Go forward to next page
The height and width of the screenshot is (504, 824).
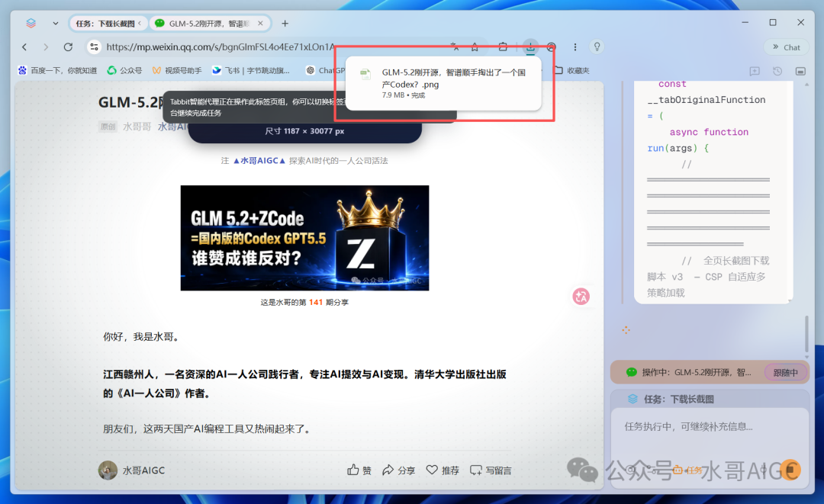pyautogui.click(x=46, y=47)
